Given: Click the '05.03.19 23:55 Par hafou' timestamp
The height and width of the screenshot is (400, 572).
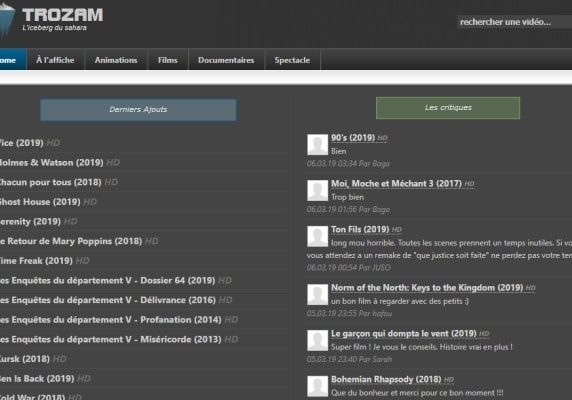Looking at the screenshot, I should 349,314.
